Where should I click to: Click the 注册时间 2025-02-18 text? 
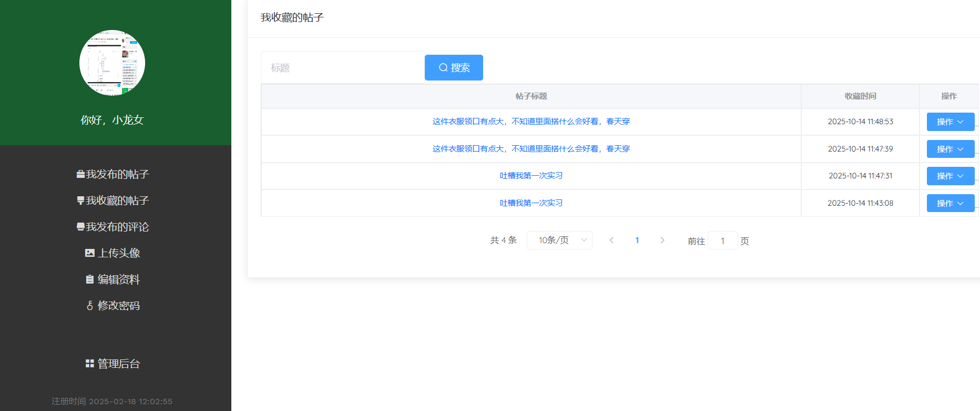(112, 401)
